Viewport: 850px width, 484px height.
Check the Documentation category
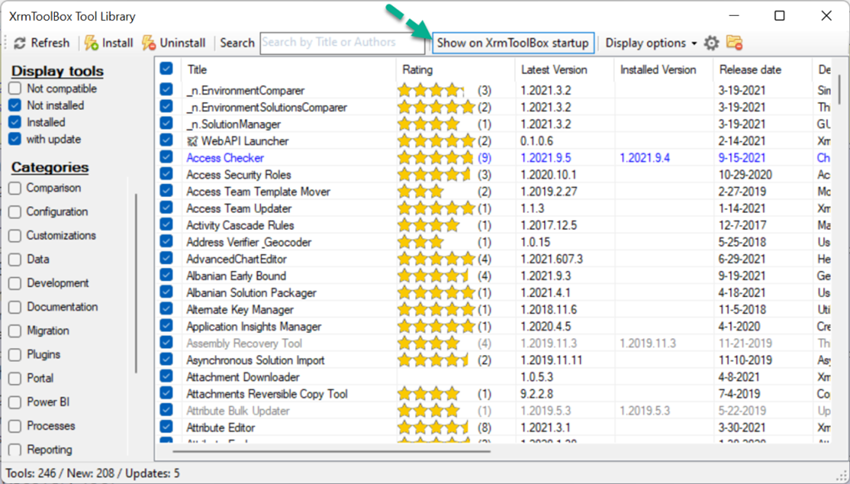pos(15,307)
